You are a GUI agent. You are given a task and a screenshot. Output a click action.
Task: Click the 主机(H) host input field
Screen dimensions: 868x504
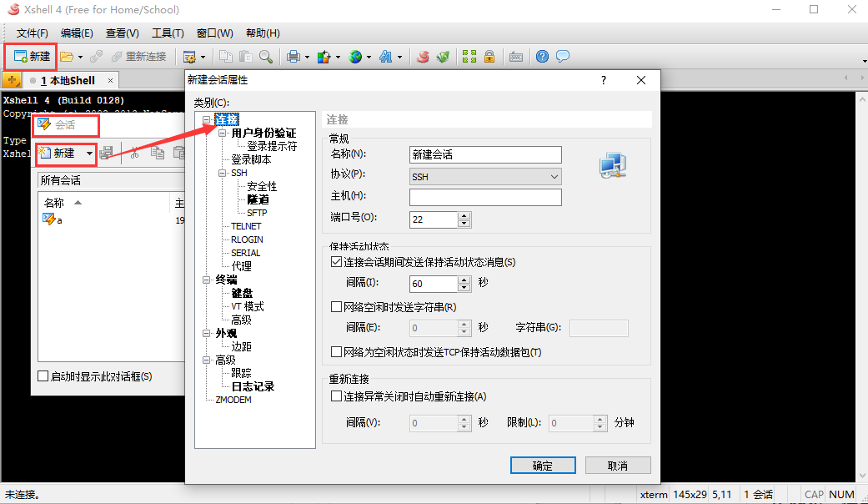tap(485, 197)
